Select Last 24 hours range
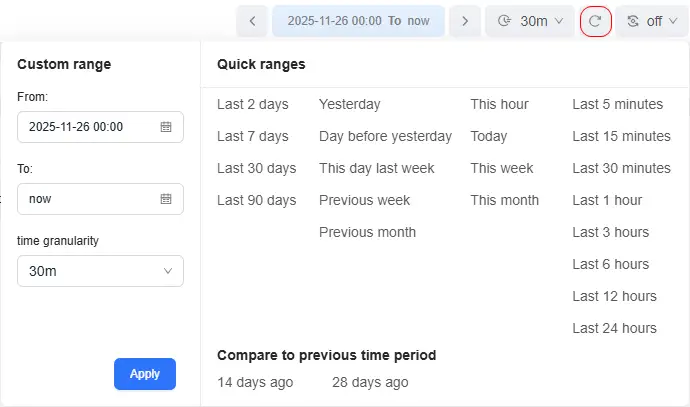Viewport: 690px width, 407px height. 614,328
